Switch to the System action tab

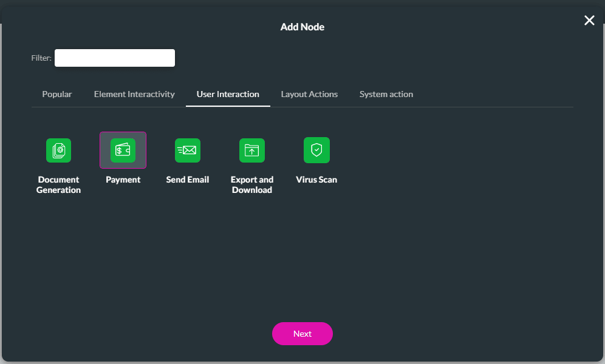click(x=386, y=94)
